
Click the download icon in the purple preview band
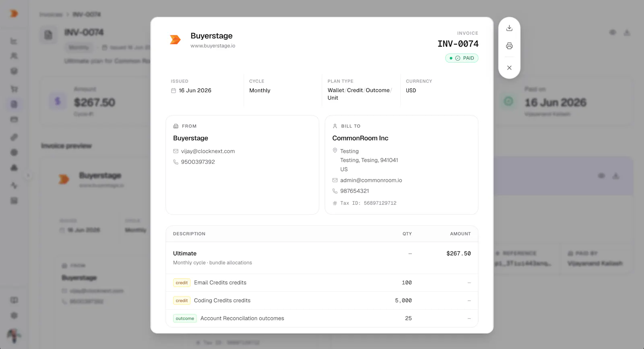616,176
